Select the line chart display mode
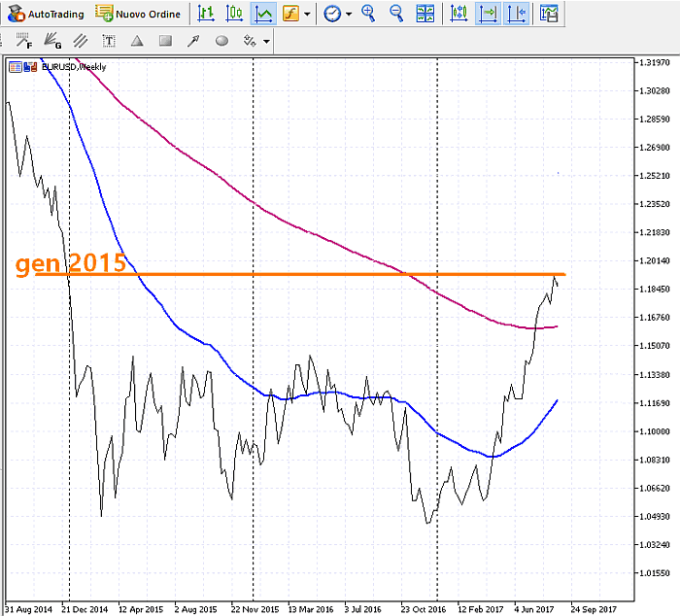Screen dimensions: 680x616 pos(262,14)
